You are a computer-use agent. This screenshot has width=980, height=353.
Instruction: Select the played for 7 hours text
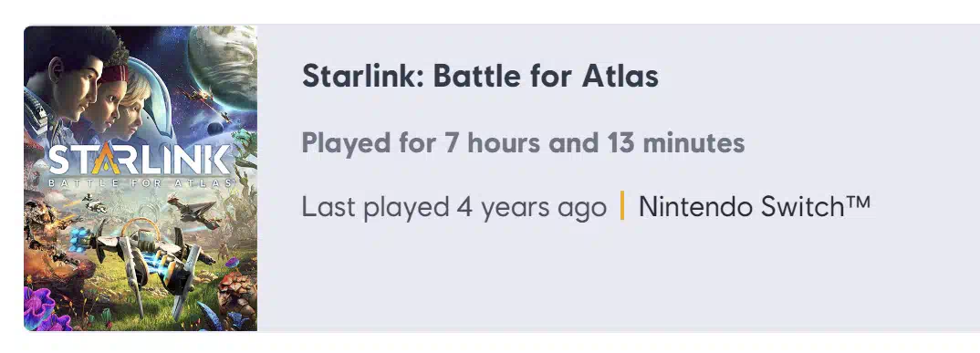(x=523, y=143)
